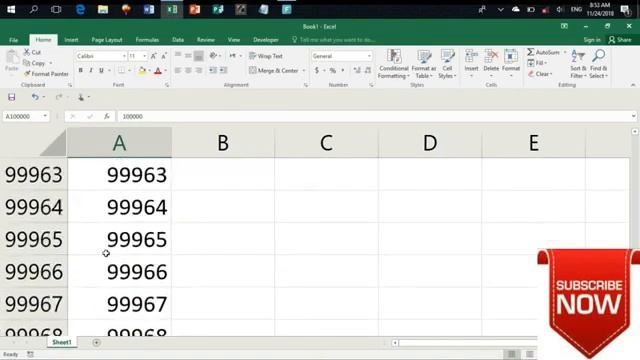The image size is (640, 360).
Task: Click Sign in link
Action: point(592,40)
